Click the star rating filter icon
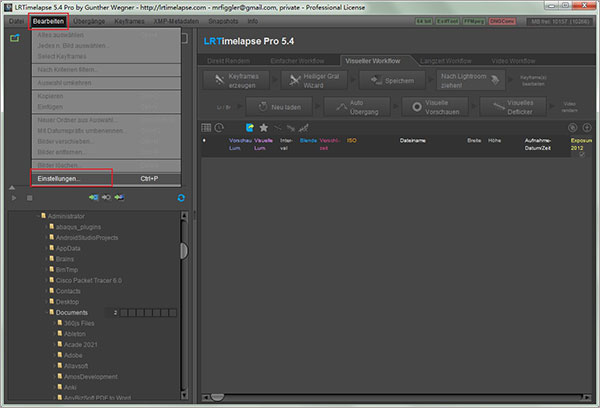Viewport: 600px width, 408px height. click(x=263, y=127)
